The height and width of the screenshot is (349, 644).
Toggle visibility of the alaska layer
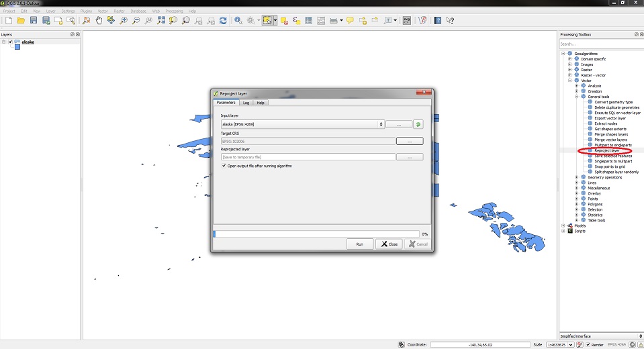click(x=10, y=42)
